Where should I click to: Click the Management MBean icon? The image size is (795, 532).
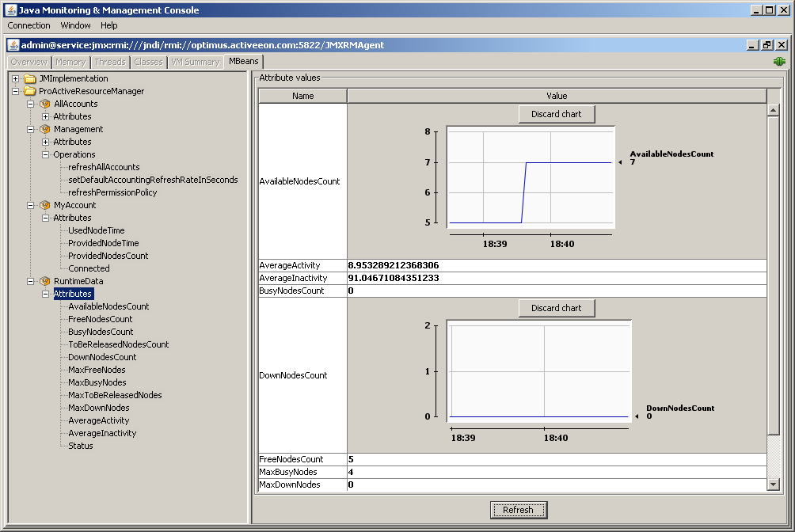coord(45,129)
